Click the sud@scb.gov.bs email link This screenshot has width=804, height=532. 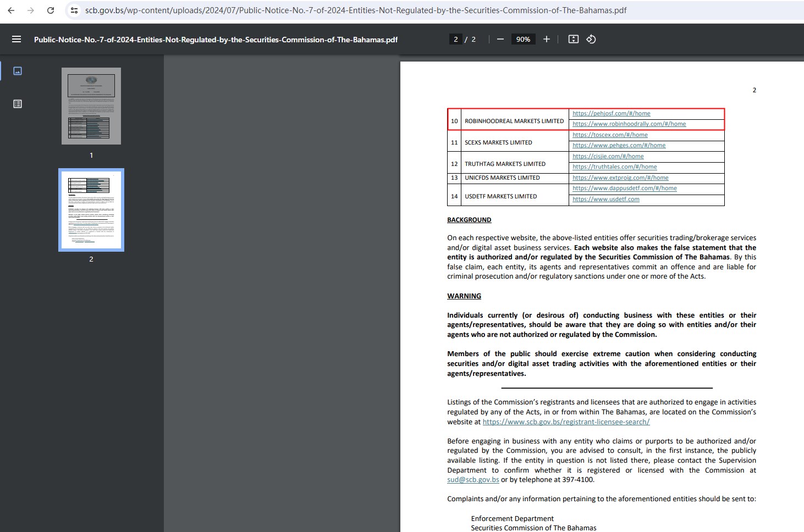click(x=473, y=480)
